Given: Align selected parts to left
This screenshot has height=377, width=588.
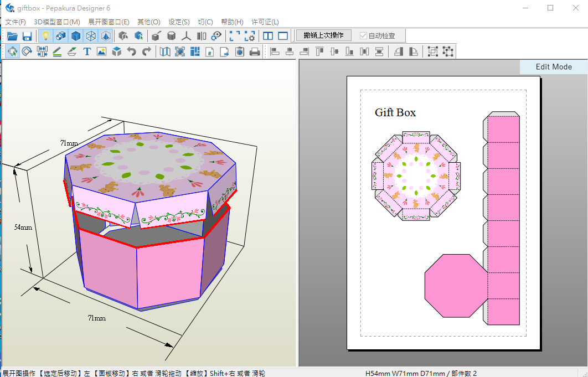Looking at the screenshot, I should coord(275,51).
